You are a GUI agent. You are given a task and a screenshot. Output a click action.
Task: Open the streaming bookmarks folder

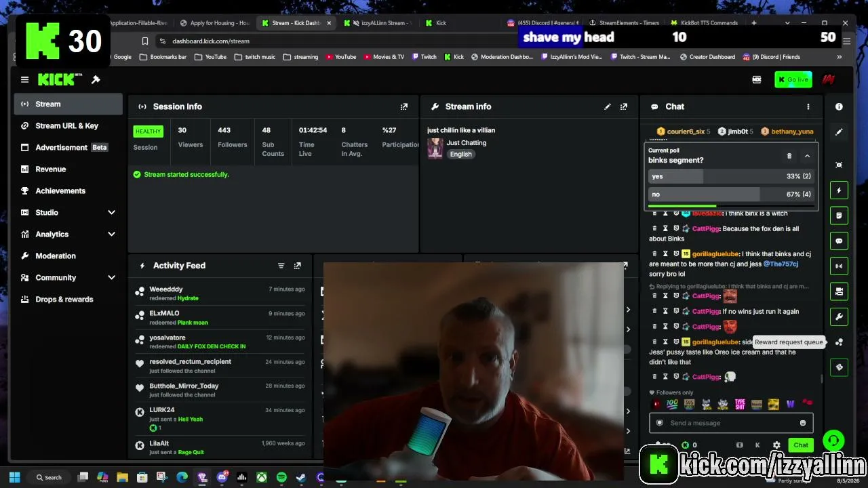coord(300,57)
